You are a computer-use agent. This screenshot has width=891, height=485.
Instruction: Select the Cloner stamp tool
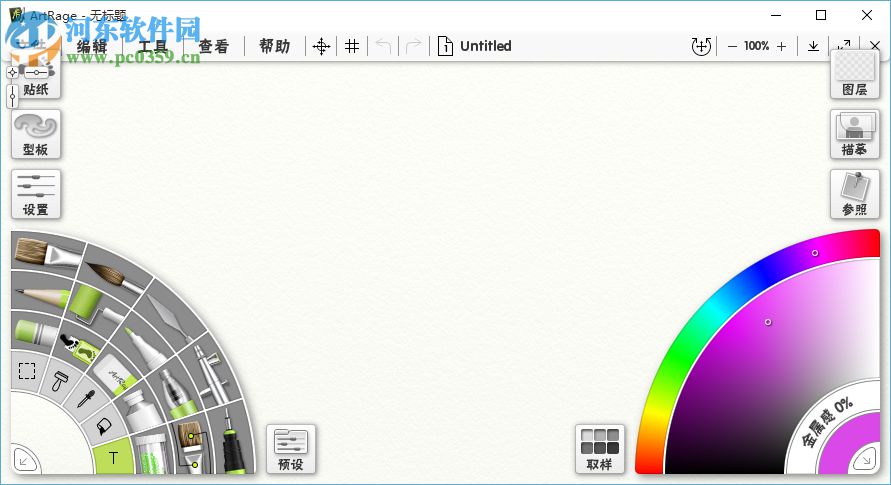(x=59, y=381)
